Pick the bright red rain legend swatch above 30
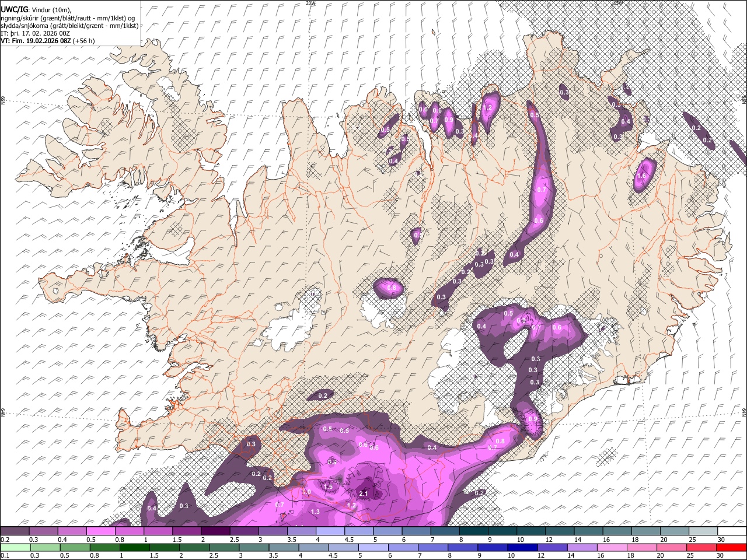This screenshot has width=747, height=560. 732,547
